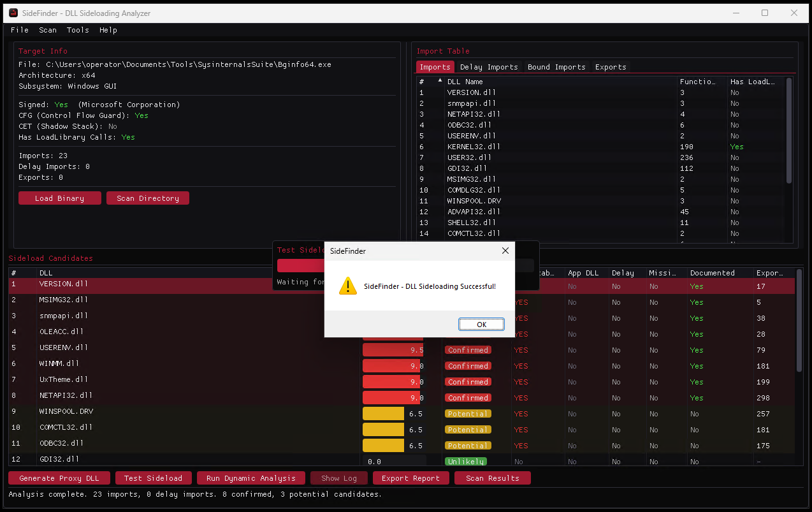The image size is (812, 512).
Task: Click Unlikely badge on GDI32.dll row
Action: [x=465, y=462]
